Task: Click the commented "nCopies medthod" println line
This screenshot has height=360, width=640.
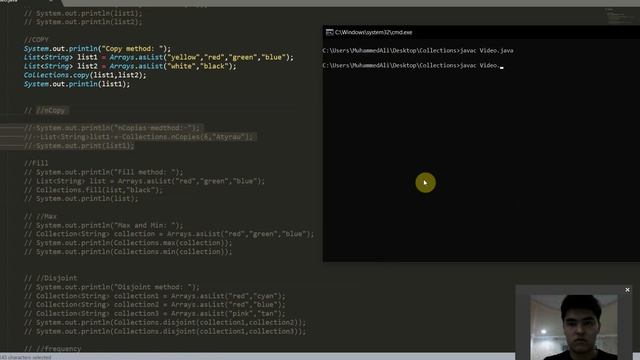Action: [x=112, y=128]
